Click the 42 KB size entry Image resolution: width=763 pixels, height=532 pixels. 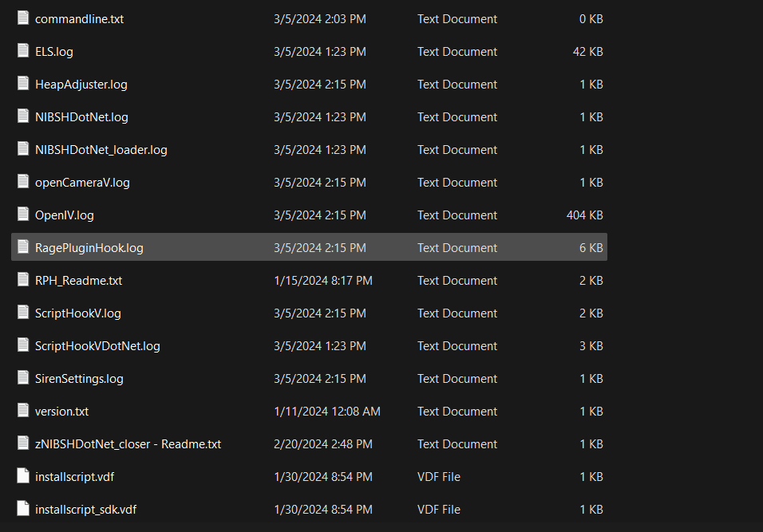pyautogui.click(x=588, y=52)
